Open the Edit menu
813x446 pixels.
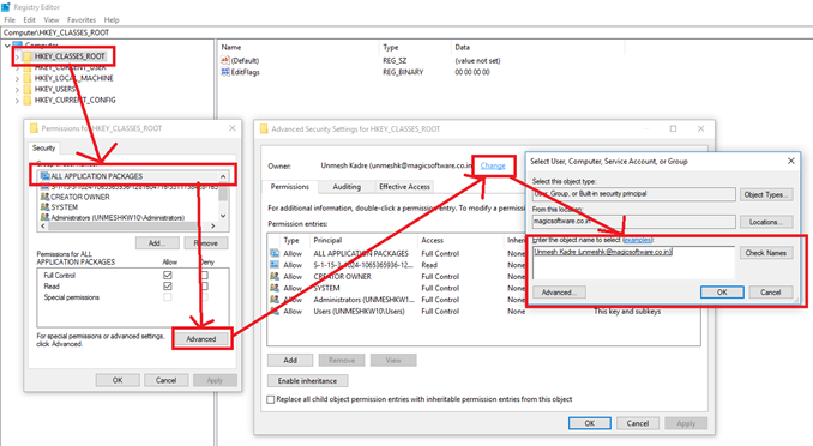[30, 20]
